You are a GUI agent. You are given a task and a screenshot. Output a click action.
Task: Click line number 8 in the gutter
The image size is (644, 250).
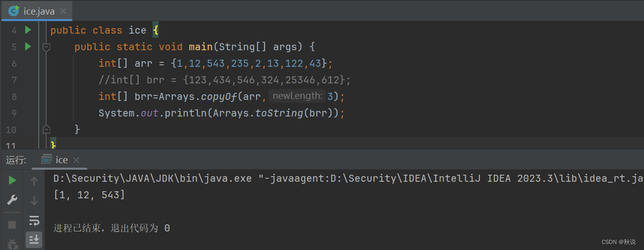tap(14, 96)
